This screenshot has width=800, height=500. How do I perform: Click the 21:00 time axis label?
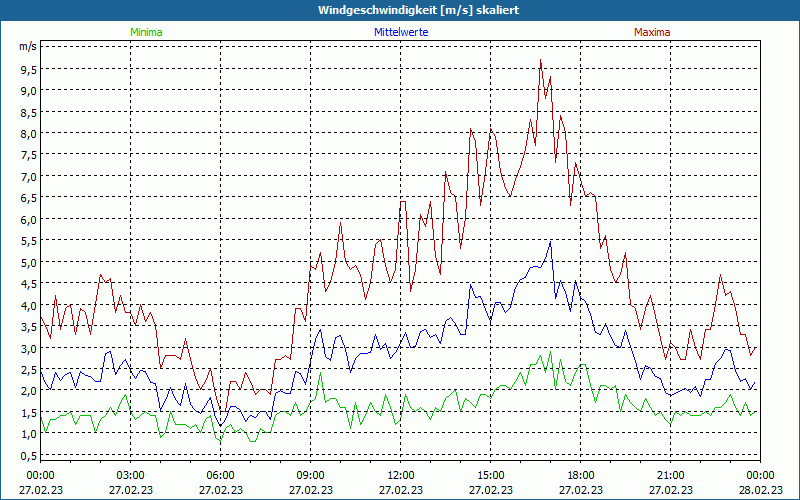click(670, 475)
